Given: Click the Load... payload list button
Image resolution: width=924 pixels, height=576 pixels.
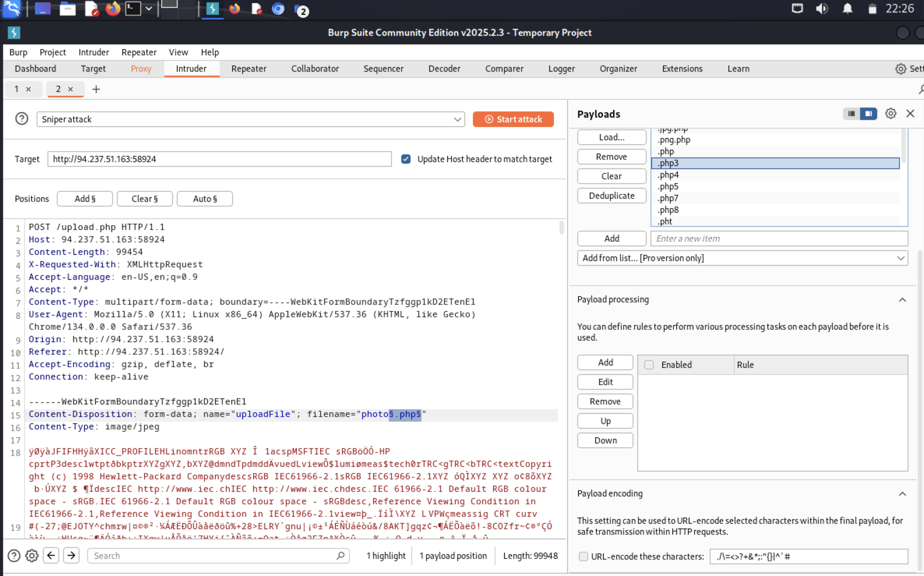Looking at the screenshot, I should point(612,137).
